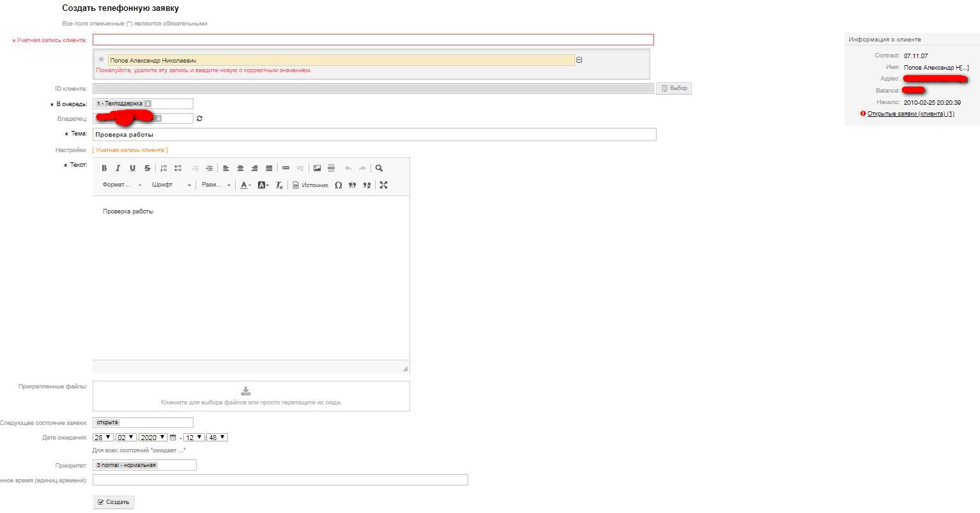Viewport: 980px width, 513px height.
Task: Open the hour dropdown showing 12
Action: coord(194,438)
